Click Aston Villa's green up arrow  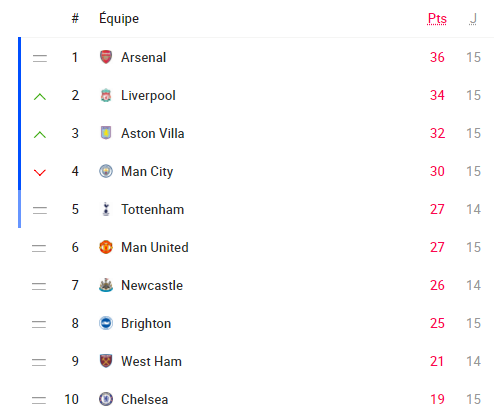coord(40,135)
